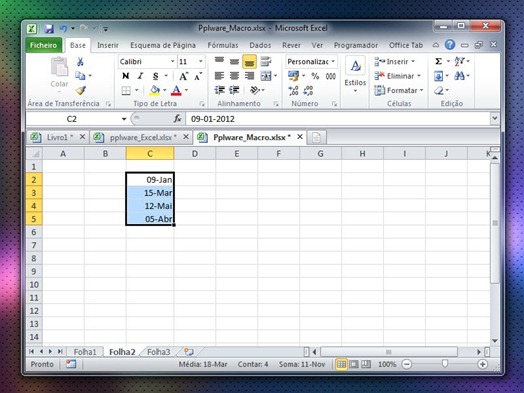Click the Cut scissors icon

(80, 61)
